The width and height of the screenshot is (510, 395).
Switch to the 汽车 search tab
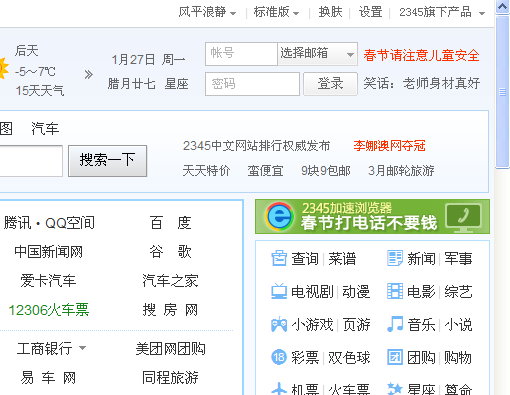pyautogui.click(x=45, y=128)
